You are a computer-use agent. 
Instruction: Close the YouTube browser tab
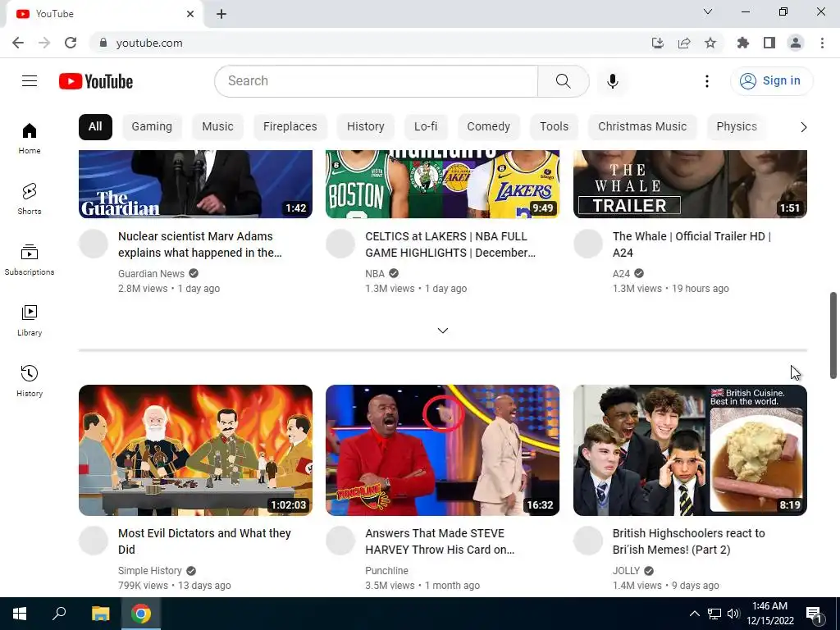click(190, 14)
